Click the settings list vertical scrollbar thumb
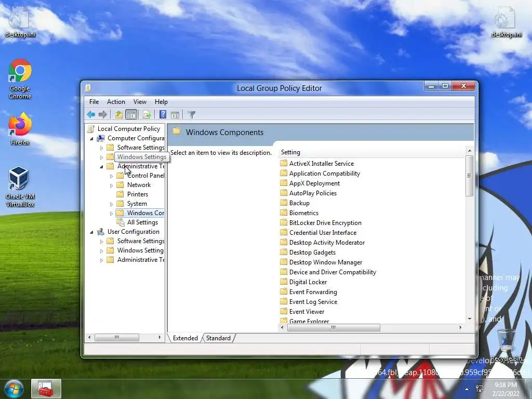 pos(470,176)
